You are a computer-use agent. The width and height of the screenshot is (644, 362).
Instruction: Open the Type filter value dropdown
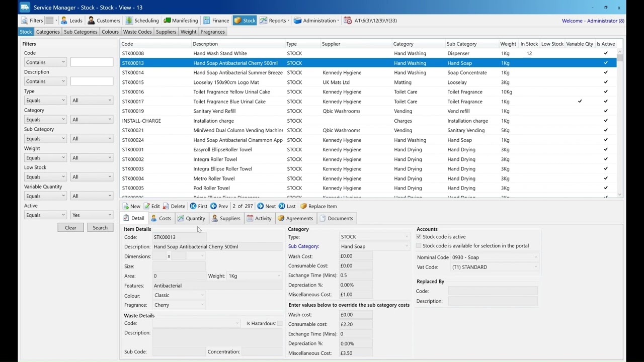coord(92,101)
